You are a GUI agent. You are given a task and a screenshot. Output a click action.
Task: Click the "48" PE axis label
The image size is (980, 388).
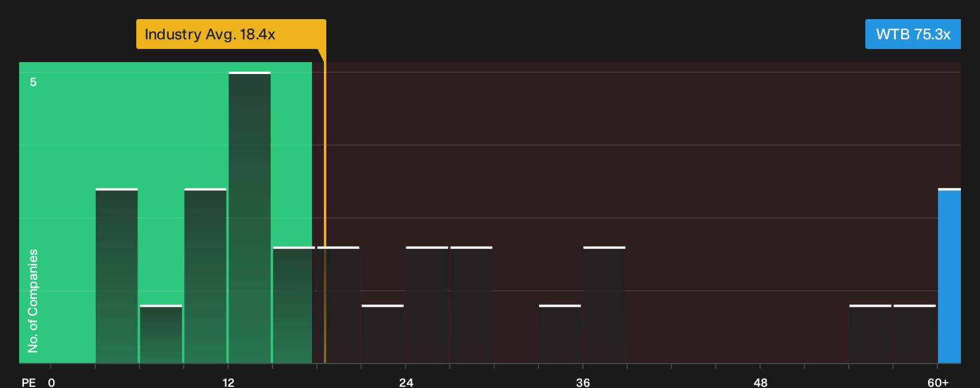pos(760,382)
